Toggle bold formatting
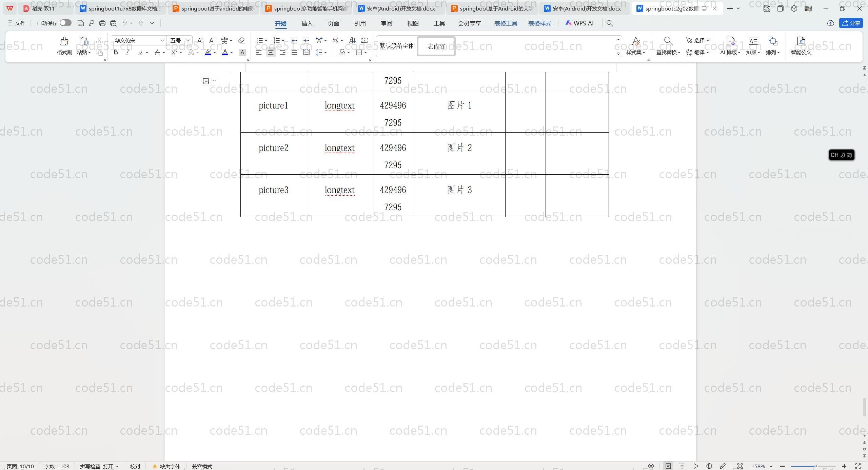The image size is (868, 470). tap(116, 52)
